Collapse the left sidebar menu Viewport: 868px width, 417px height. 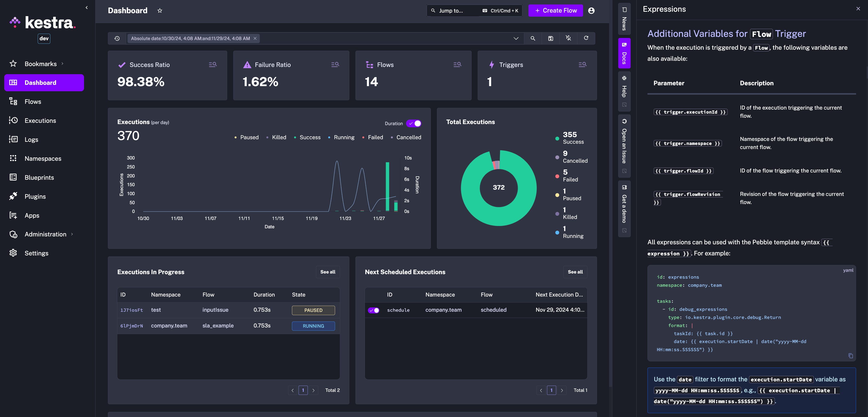[x=87, y=7]
